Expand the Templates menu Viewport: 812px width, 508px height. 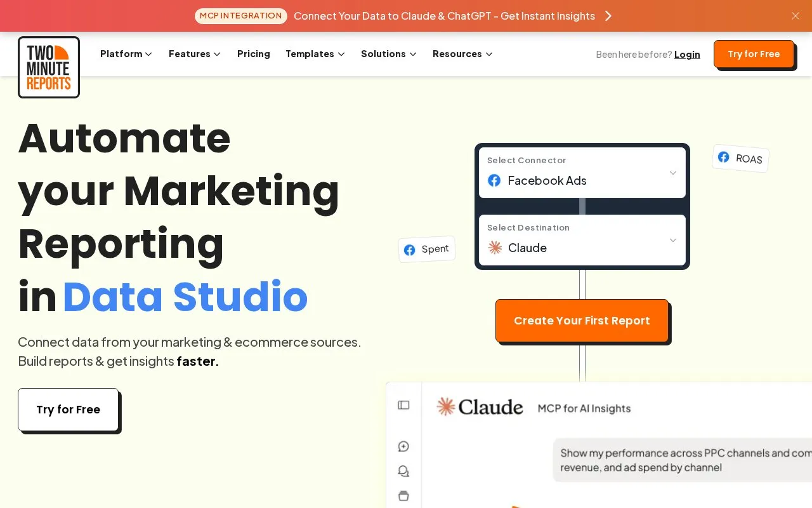pos(315,54)
